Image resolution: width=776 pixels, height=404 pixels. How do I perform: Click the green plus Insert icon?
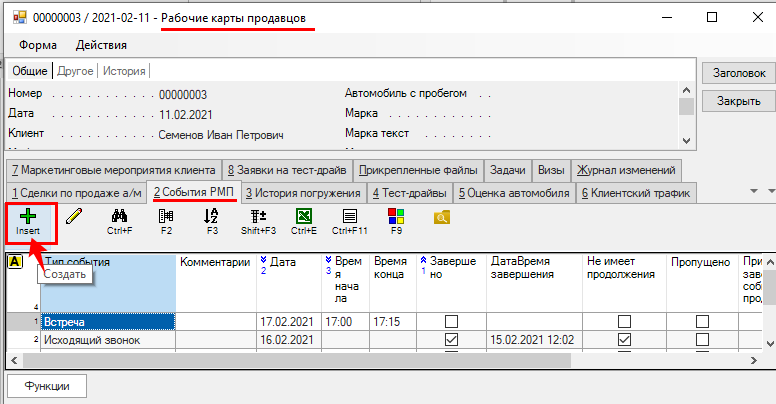(28, 216)
